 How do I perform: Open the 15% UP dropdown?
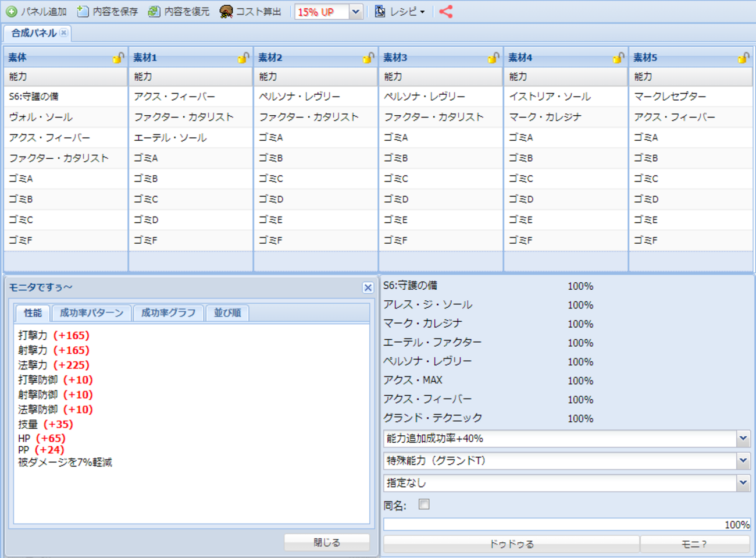[x=355, y=12]
